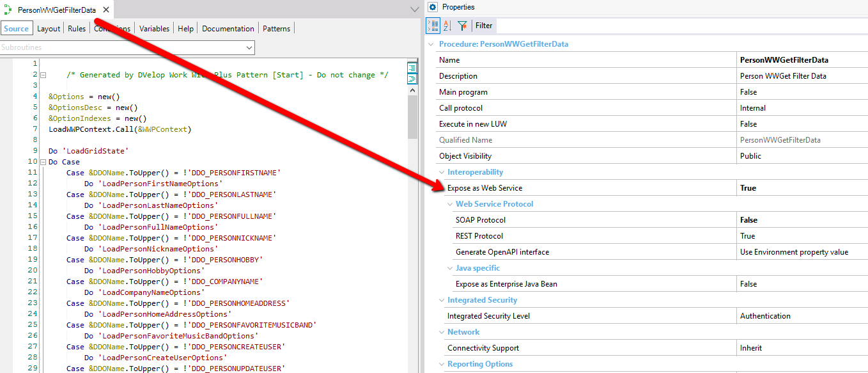This screenshot has height=373, width=868.
Task: Fold the comment block at line 2
Action: pyautogui.click(x=43, y=75)
